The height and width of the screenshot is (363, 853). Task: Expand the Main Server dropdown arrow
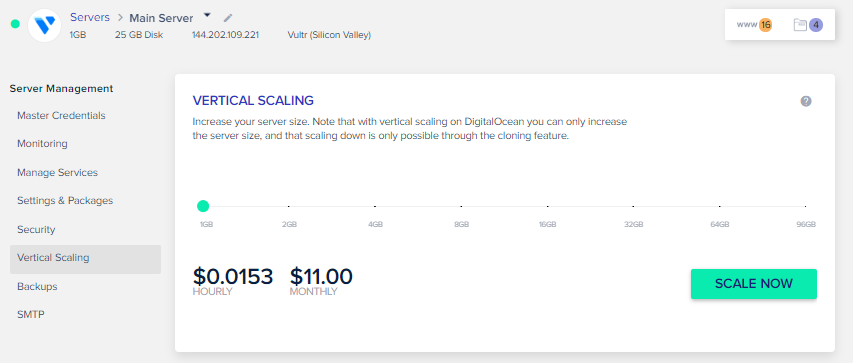(207, 15)
